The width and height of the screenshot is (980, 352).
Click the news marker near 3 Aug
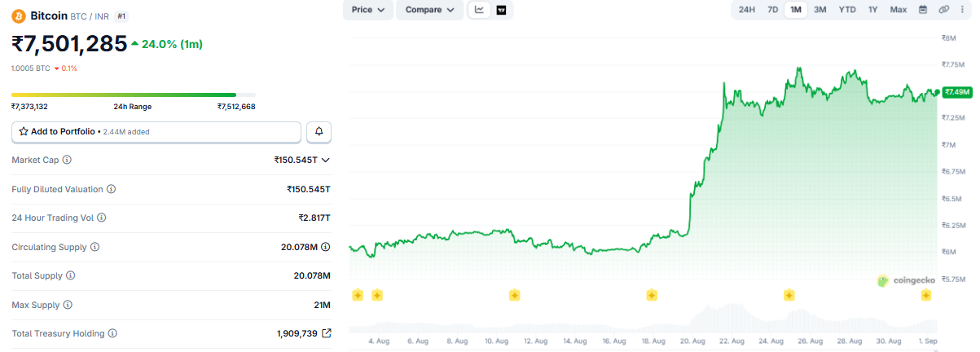(357, 294)
